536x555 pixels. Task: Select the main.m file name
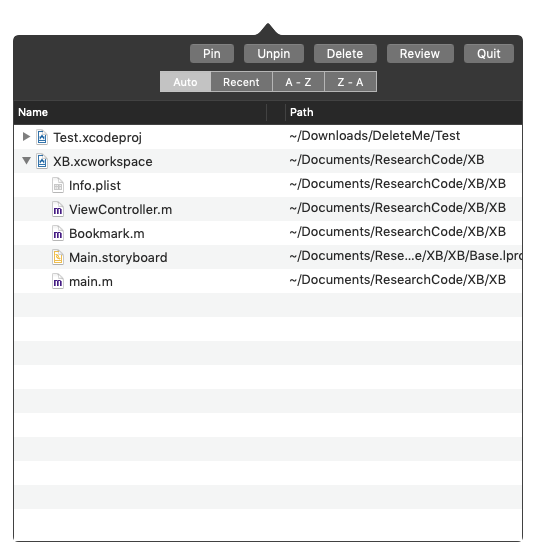point(91,282)
